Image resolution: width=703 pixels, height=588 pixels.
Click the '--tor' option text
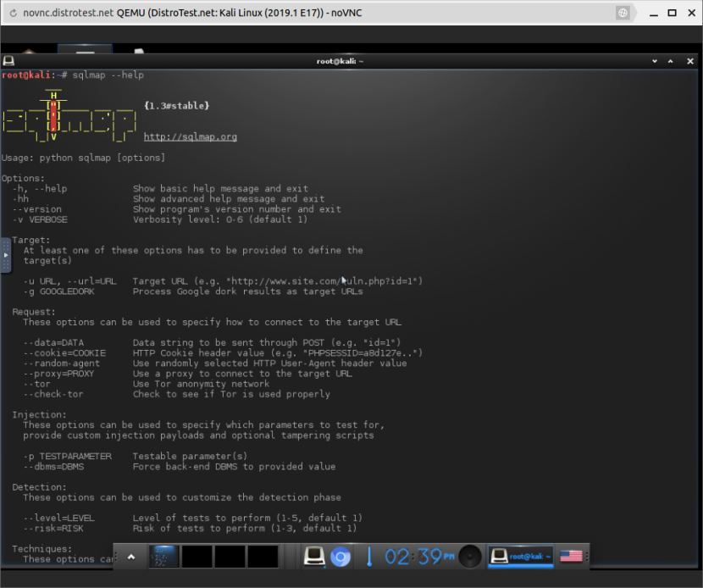tap(37, 384)
